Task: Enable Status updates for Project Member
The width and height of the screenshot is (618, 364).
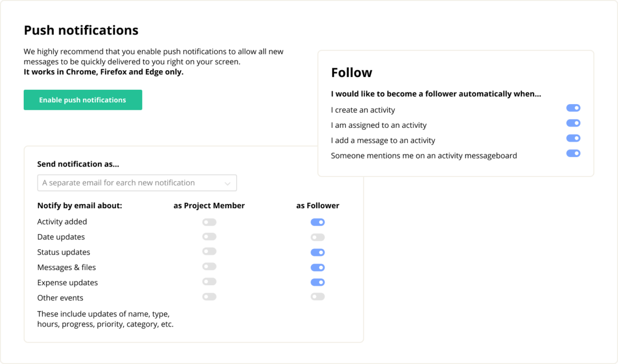Action: coord(209,251)
